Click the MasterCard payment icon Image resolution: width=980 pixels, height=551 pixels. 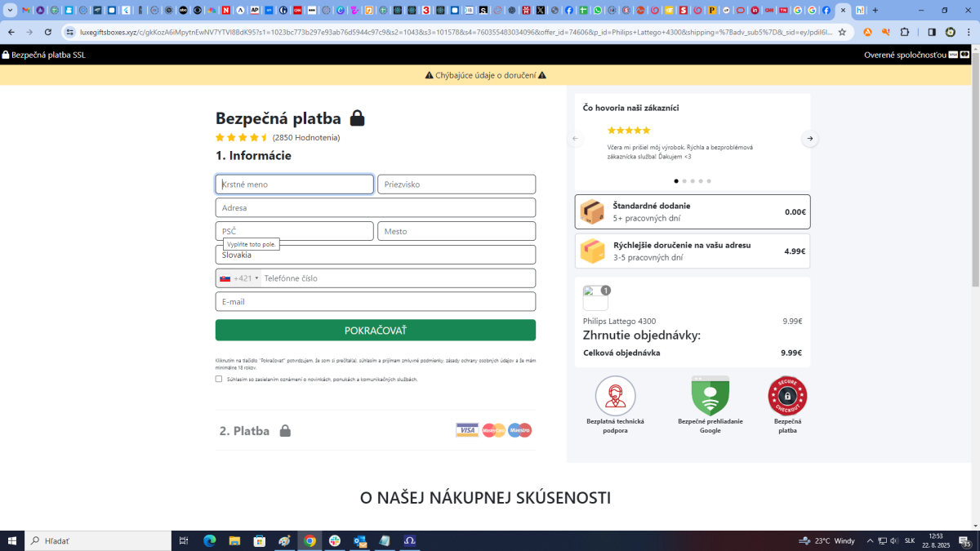tap(493, 429)
